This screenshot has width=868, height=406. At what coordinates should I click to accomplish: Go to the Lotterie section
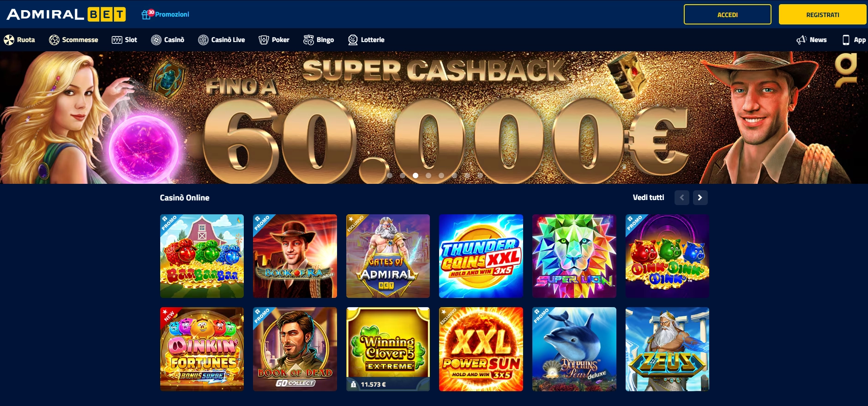(x=366, y=40)
